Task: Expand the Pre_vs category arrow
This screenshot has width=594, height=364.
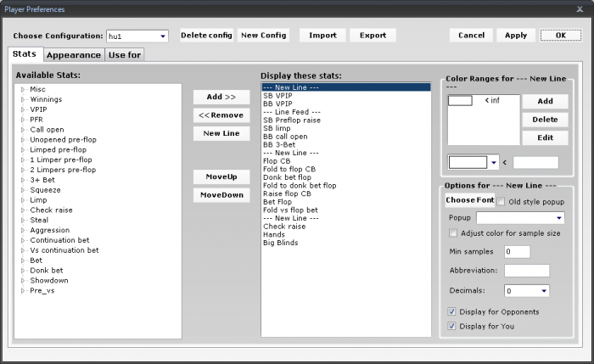Action: 23,291
